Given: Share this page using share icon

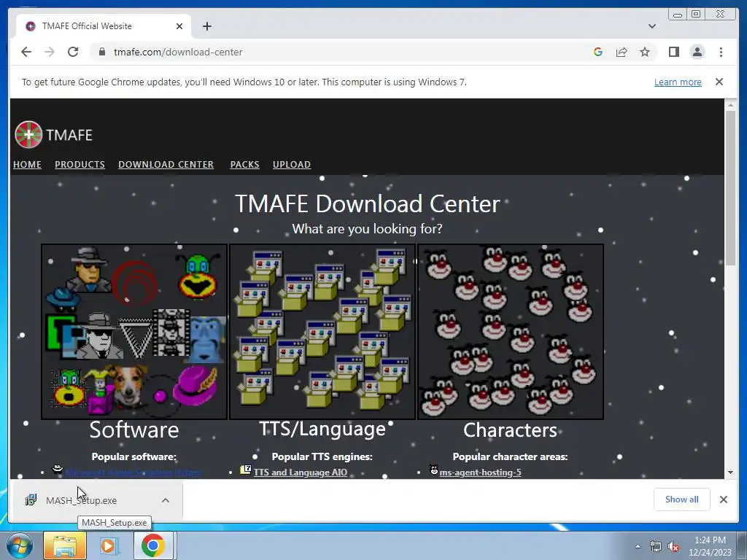Looking at the screenshot, I should click(x=622, y=52).
